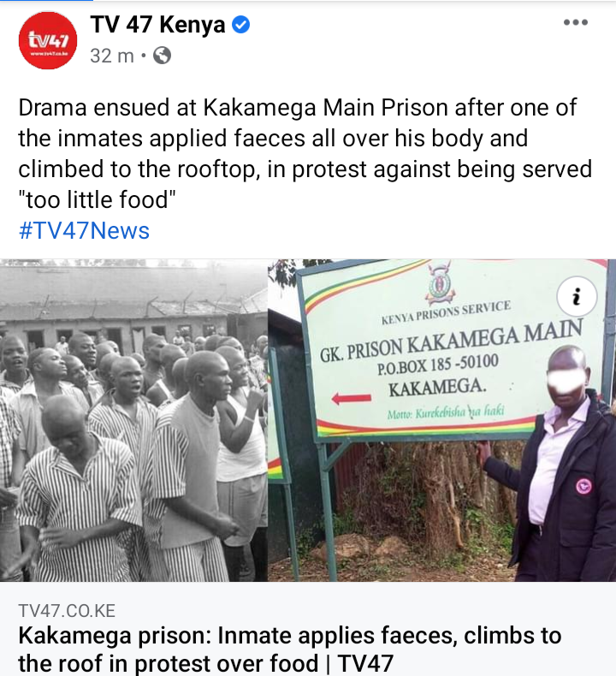Tap the Kenya Prisons Service crest in image
Screen dimensions: 616x676
(x=440, y=282)
